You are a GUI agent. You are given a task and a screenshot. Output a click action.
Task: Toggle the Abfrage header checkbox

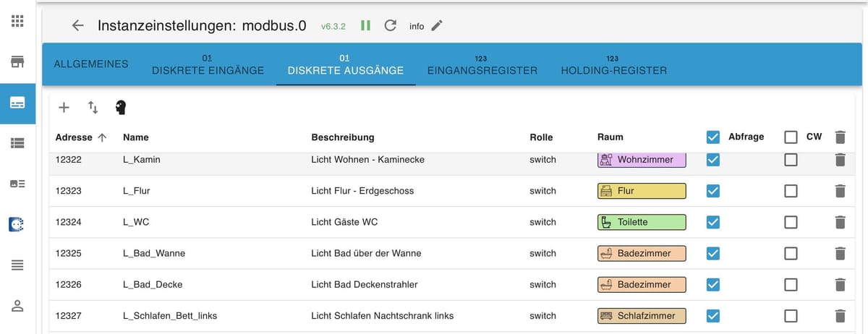[x=713, y=137]
